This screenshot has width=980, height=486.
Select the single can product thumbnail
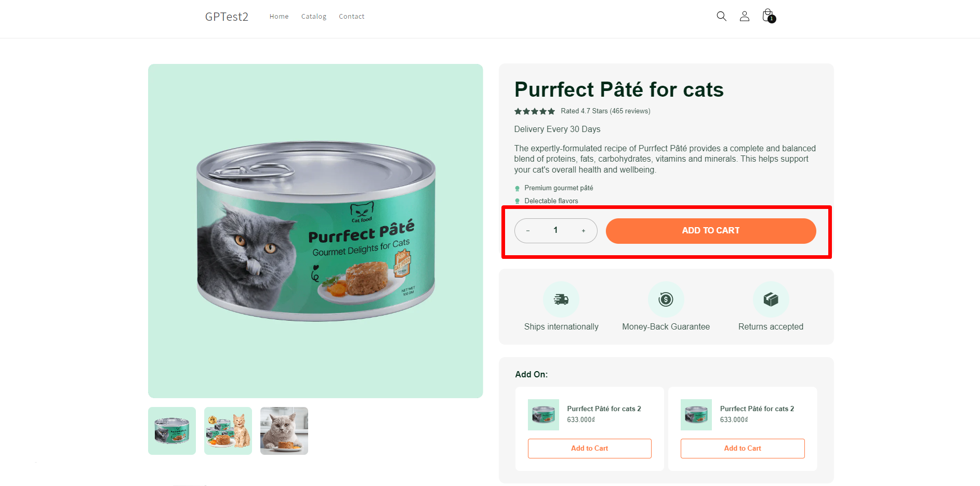[171, 431]
